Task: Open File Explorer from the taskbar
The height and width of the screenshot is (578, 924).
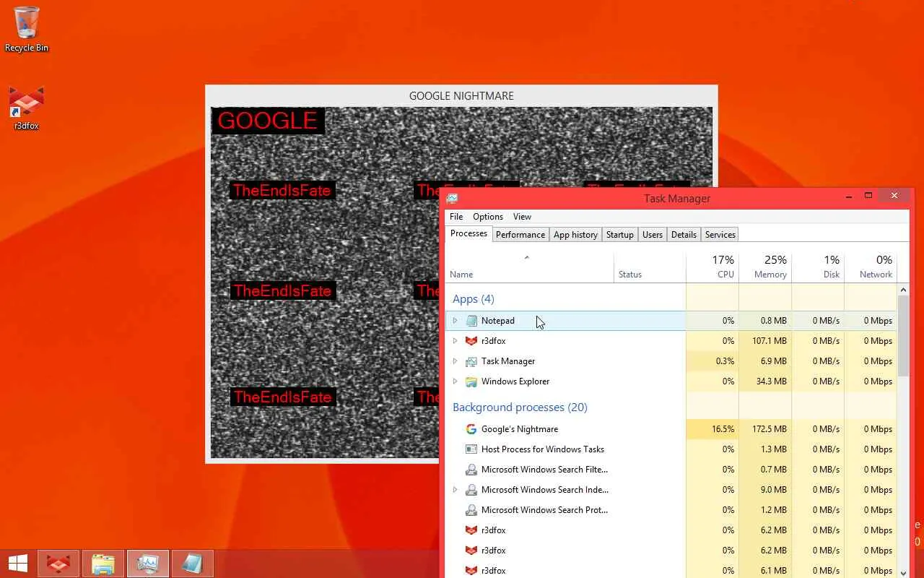Action: 103,564
